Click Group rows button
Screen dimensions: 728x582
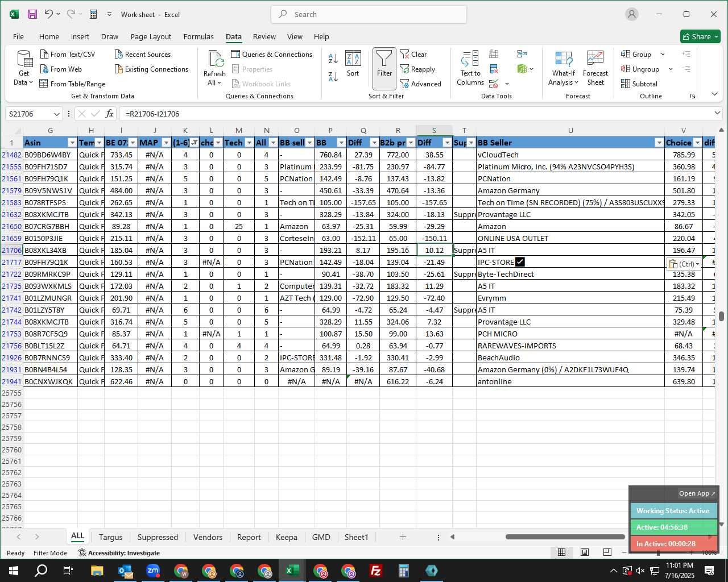(636, 54)
